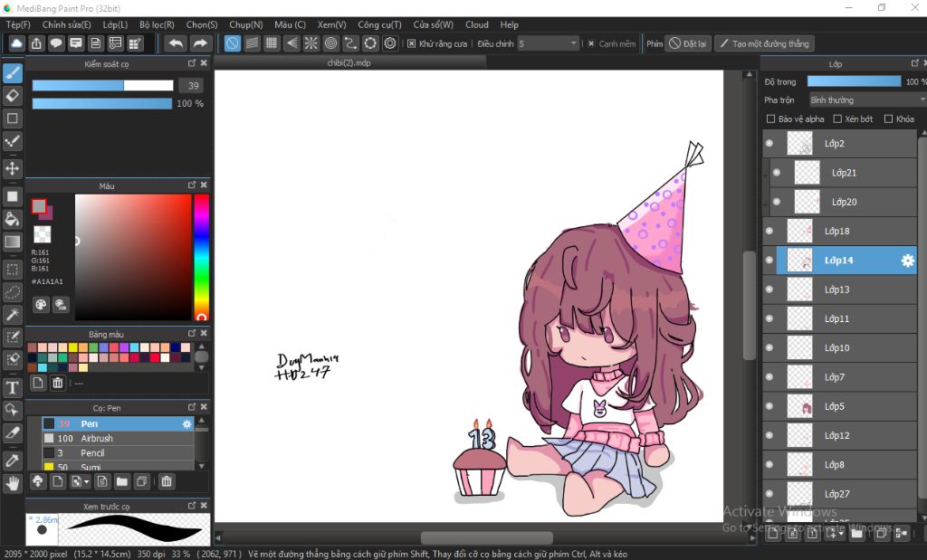Click the Undo arrow

click(x=176, y=43)
